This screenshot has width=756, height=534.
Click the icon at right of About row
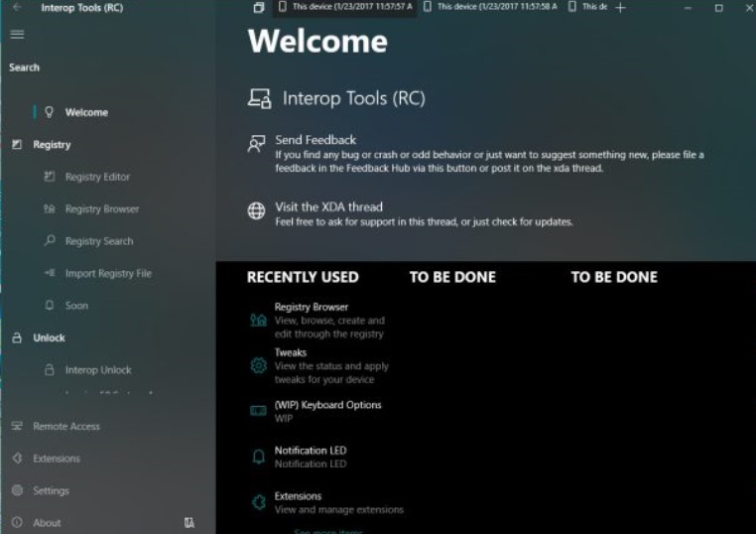click(189, 523)
